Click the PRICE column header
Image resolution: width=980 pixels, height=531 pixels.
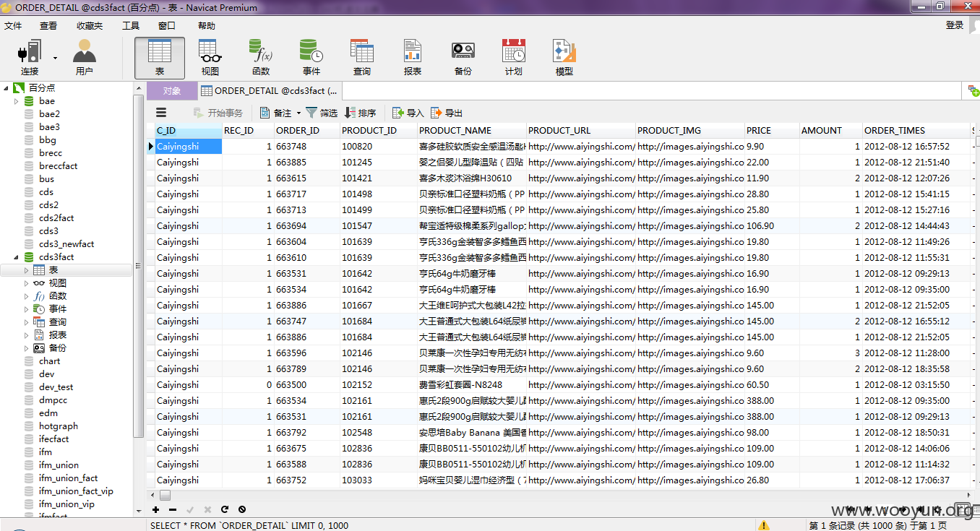tap(772, 131)
